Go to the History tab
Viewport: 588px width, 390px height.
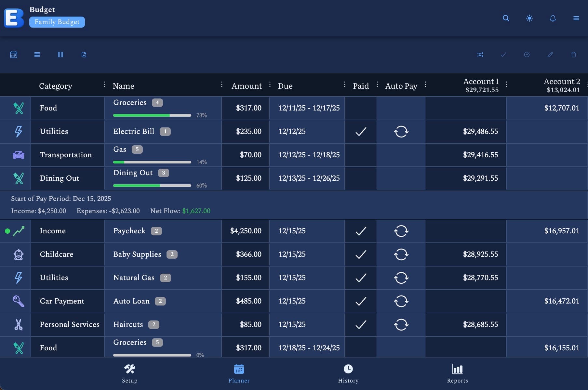pyautogui.click(x=348, y=373)
